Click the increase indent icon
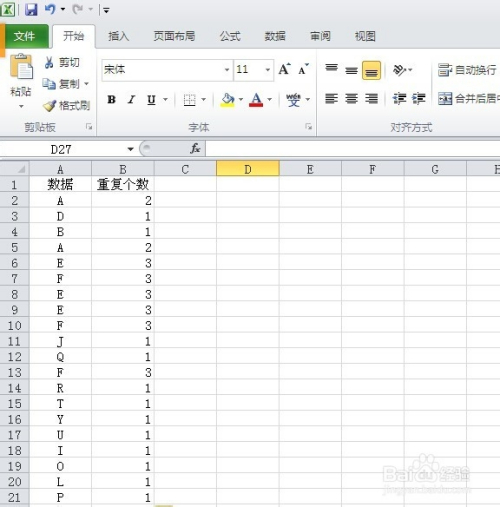This screenshot has width=500, height=507. (x=419, y=99)
